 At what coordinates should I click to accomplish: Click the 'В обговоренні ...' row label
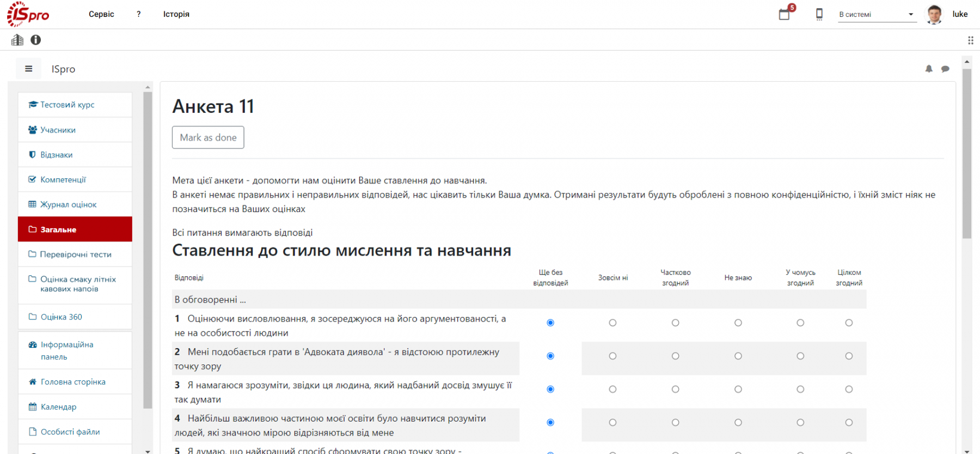(x=210, y=299)
